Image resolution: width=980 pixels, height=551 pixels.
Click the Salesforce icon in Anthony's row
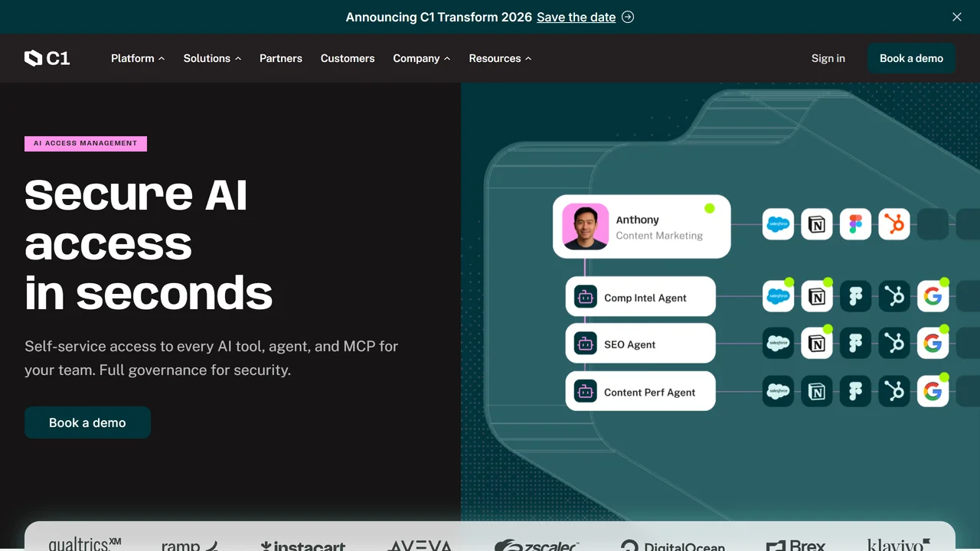coord(778,224)
